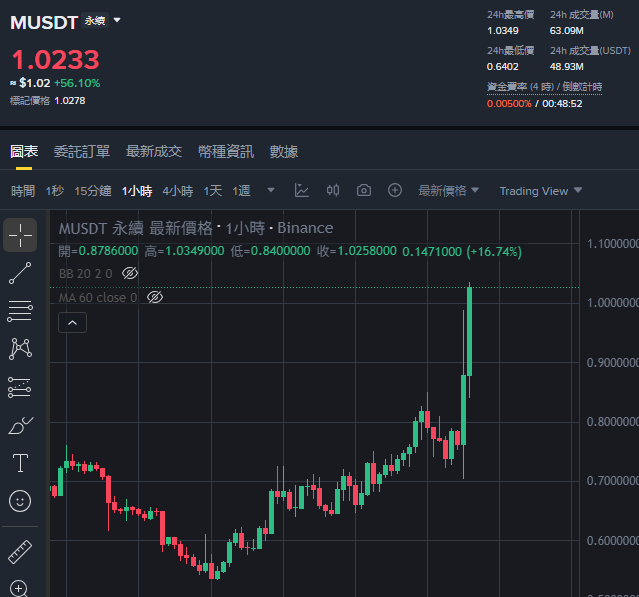This screenshot has width=639, height=597.
Task: Collapse the indicator legend with chevron button
Action: tap(73, 323)
